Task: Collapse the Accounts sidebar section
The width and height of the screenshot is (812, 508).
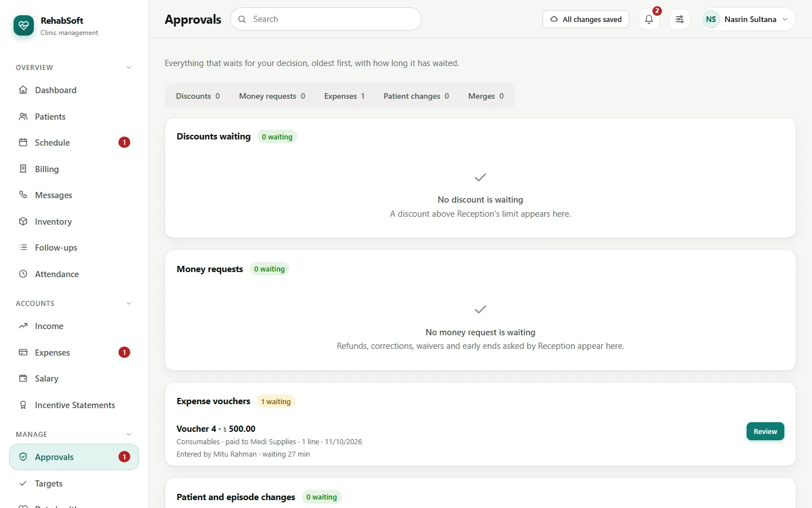Action: pos(129,304)
